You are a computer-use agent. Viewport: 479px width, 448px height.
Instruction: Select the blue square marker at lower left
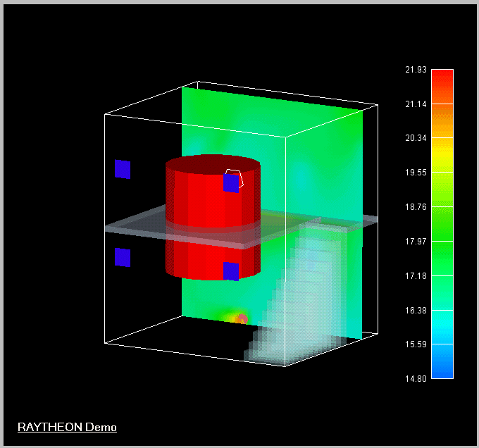[x=123, y=257]
